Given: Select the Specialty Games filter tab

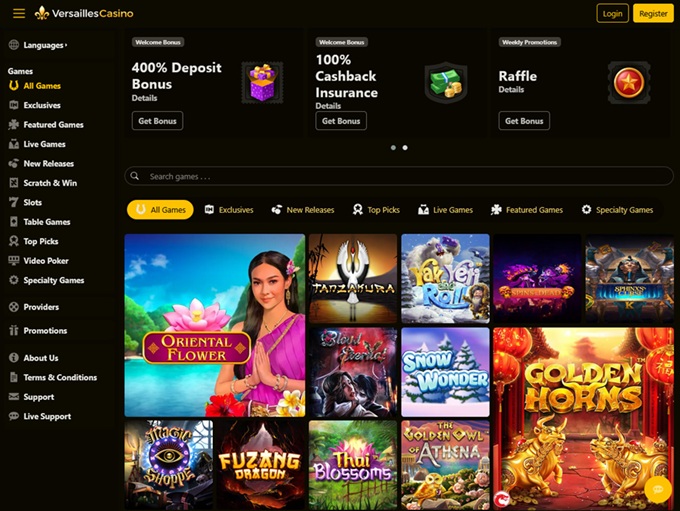Looking at the screenshot, I should 617,210.
